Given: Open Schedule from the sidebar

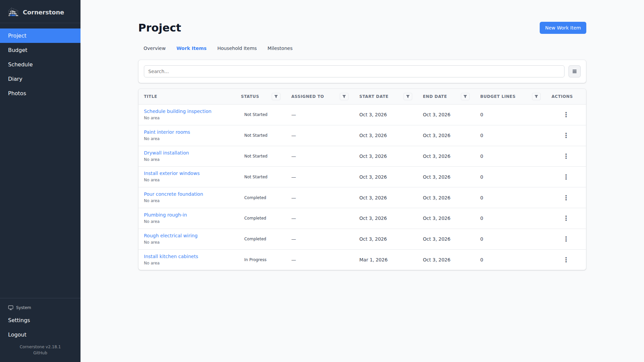Looking at the screenshot, I should point(40,64).
